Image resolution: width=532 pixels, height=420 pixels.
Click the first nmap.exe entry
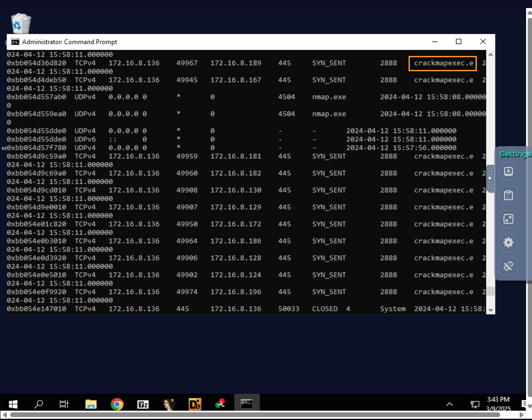[x=329, y=97]
